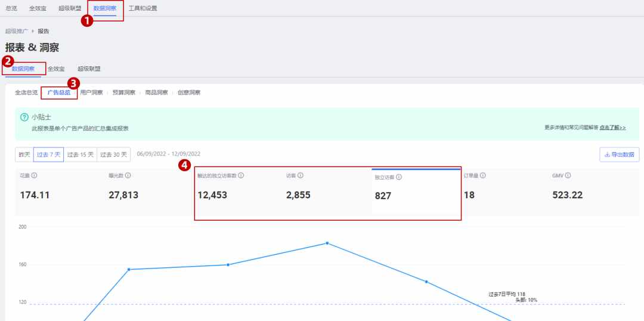Open the 预算洞察 sub-tab

124,93
